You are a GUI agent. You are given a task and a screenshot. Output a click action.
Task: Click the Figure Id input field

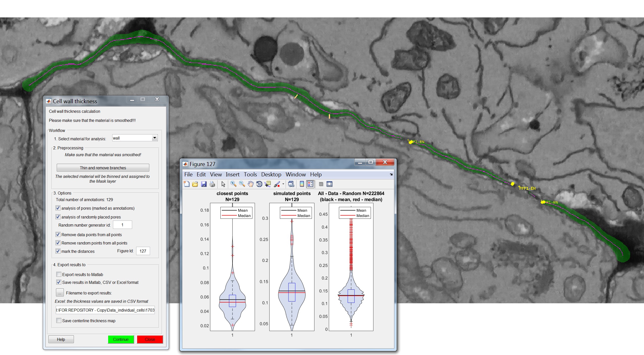coord(143,251)
